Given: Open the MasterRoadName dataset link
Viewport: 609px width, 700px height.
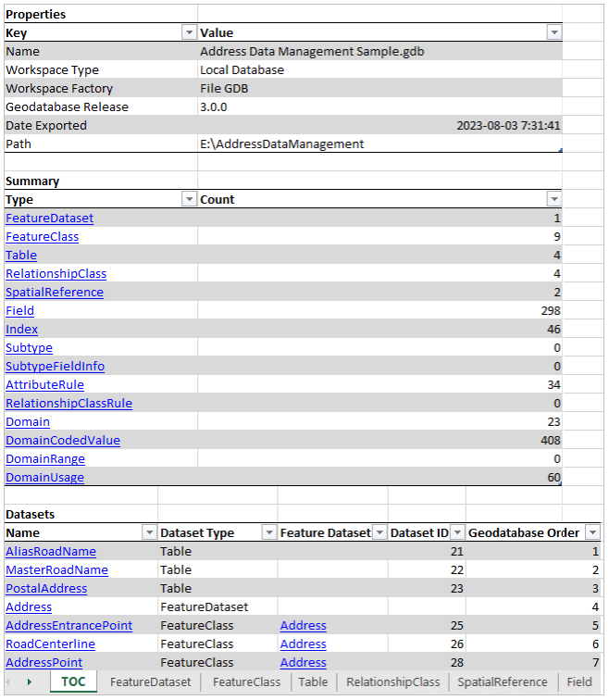Looking at the screenshot, I should (x=56, y=570).
